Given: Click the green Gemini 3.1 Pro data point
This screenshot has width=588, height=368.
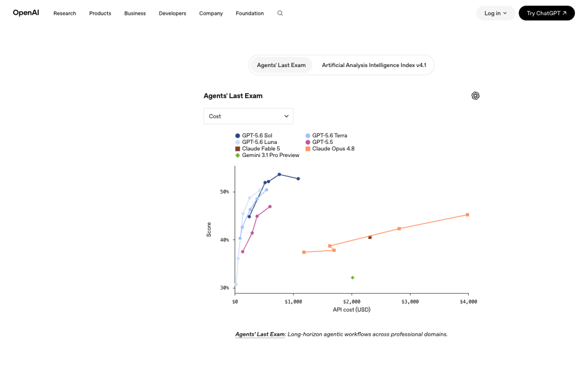Looking at the screenshot, I should click(352, 278).
